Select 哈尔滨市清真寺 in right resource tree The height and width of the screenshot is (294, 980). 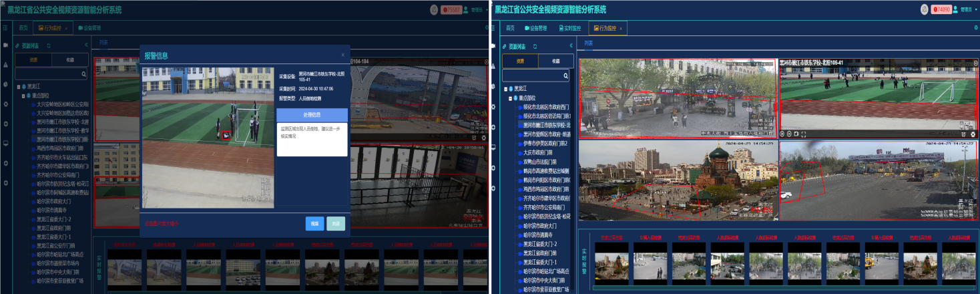click(x=540, y=235)
